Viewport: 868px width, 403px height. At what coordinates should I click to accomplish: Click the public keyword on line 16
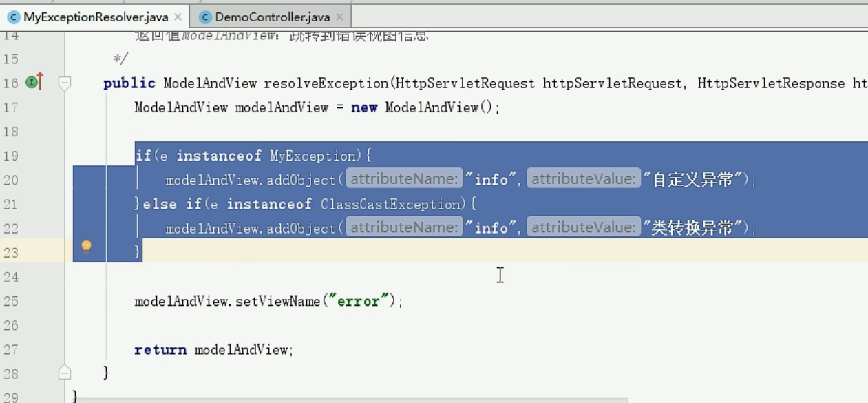129,83
